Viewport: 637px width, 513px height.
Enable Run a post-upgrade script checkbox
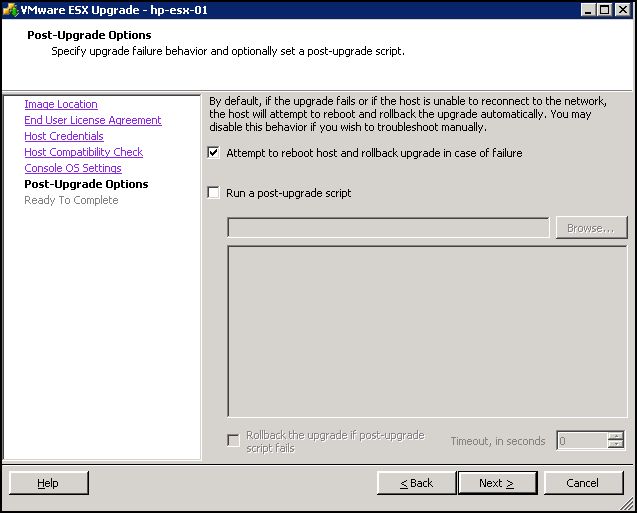(213, 193)
